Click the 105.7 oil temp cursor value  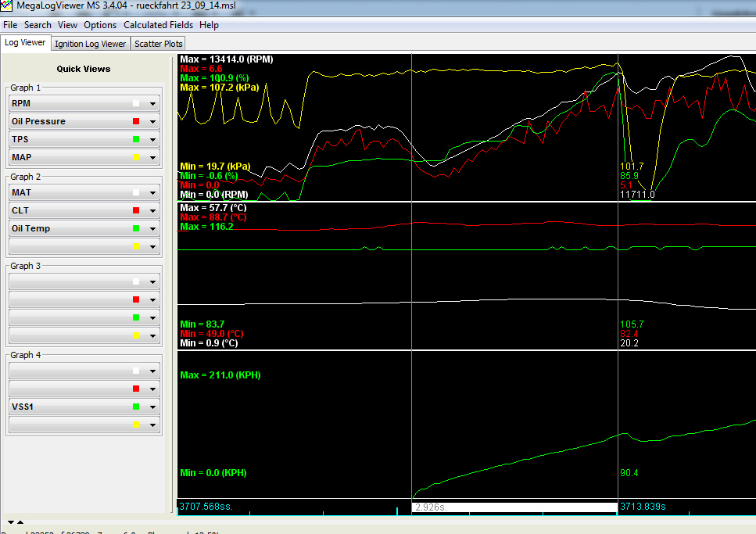coord(632,324)
